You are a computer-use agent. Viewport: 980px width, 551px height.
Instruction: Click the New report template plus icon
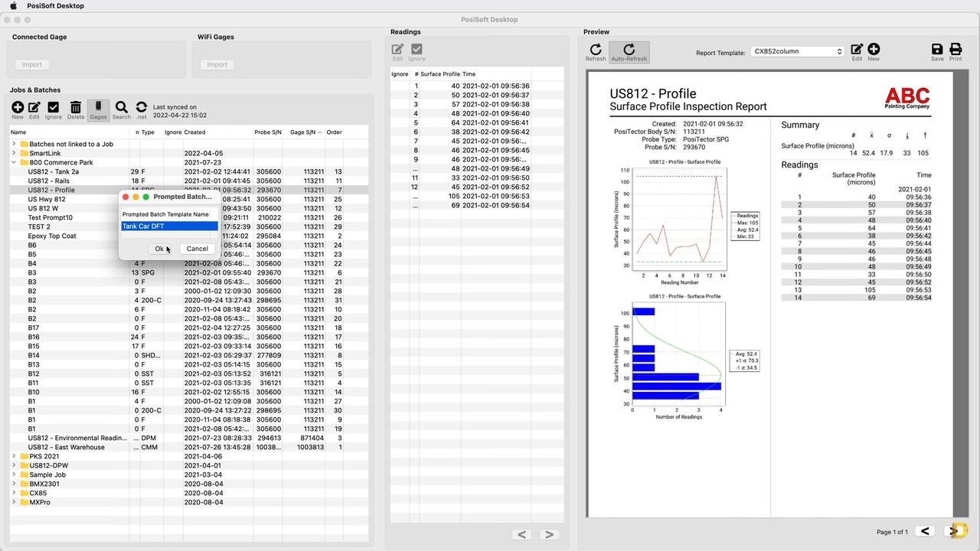click(874, 51)
